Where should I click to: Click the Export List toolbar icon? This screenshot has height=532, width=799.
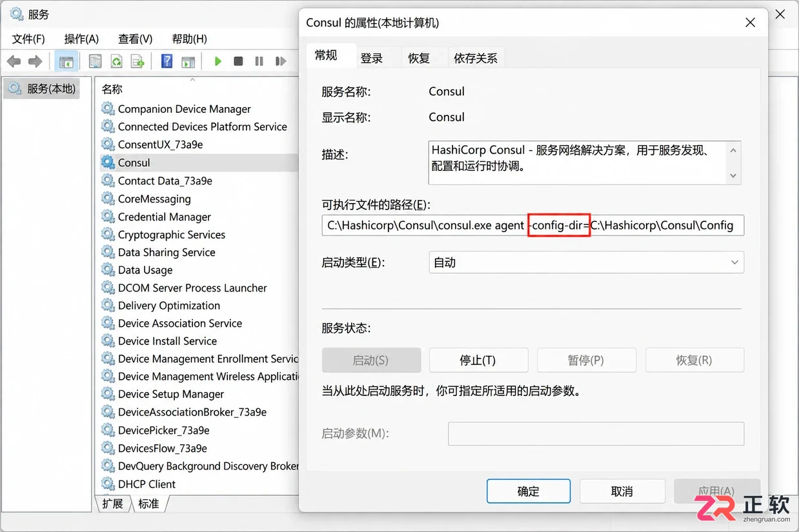pos(137,61)
